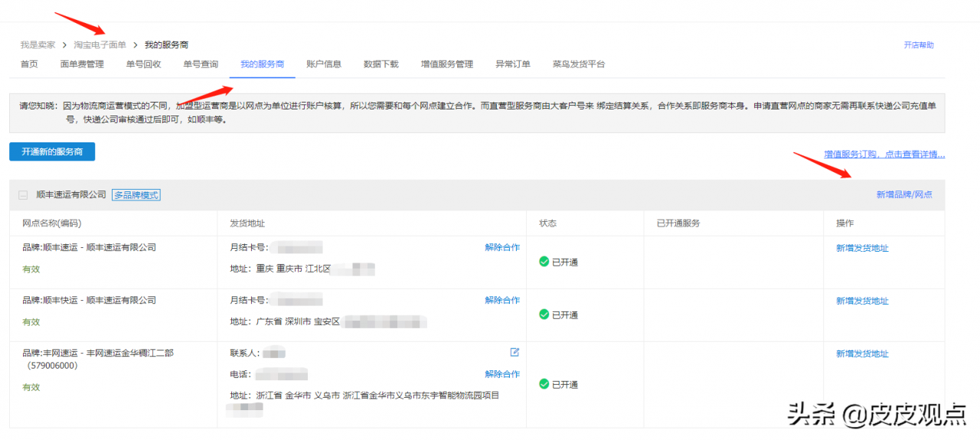Image resolution: width=980 pixels, height=440 pixels.
Task: Click the 品牌:顺丰快运 - 顺丰速运有限公司 cell
Action: pos(90,301)
